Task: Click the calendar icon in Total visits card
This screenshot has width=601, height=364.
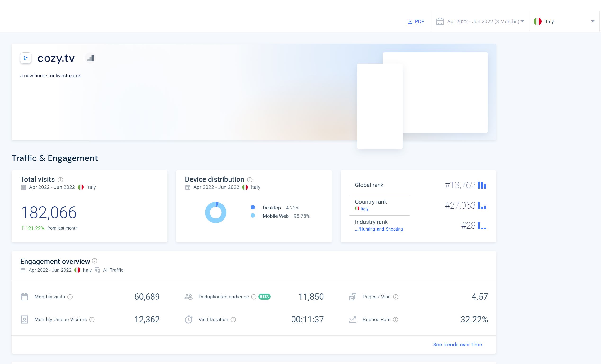Action: click(23, 187)
